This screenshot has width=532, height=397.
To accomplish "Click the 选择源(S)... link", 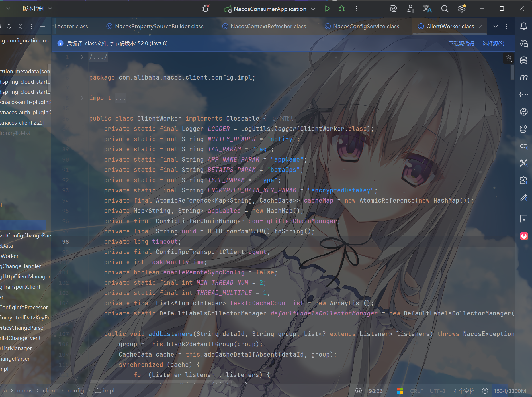I will pyautogui.click(x=495, y=43).
